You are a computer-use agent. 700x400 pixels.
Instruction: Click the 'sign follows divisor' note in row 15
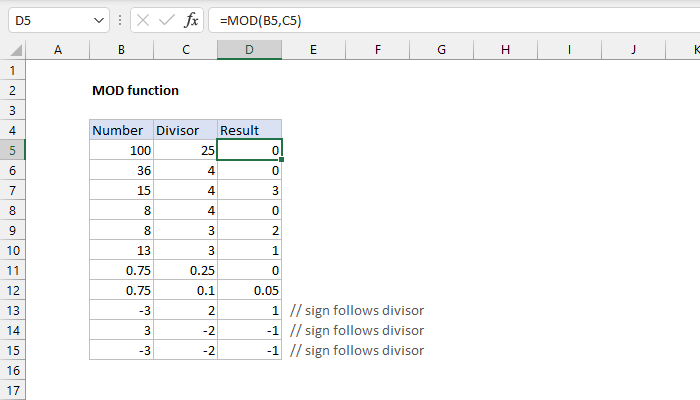coord(357,350)
